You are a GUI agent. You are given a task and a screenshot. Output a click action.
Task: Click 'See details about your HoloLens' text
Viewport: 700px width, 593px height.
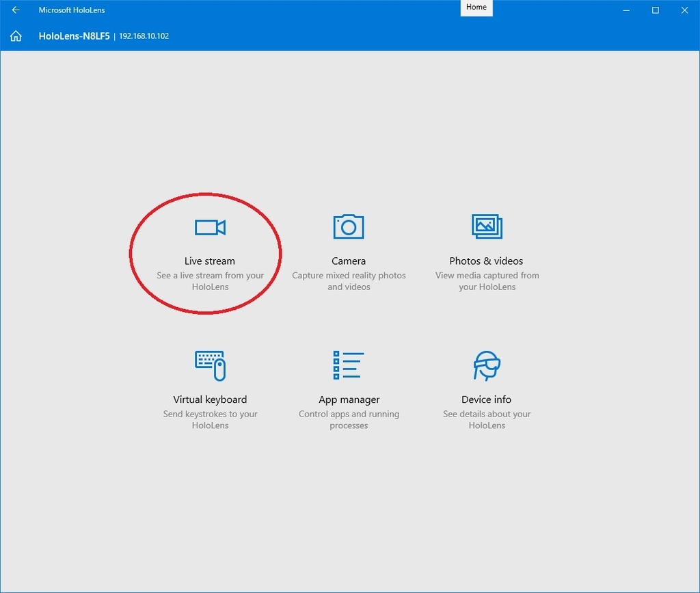pyautogui.click(x=487, y=419)
